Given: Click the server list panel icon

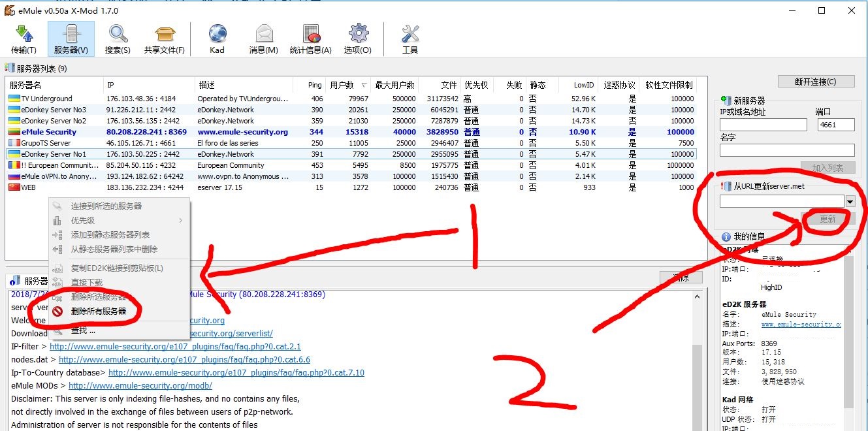Looking at the screenshot, I should click(x=10, y=68).
